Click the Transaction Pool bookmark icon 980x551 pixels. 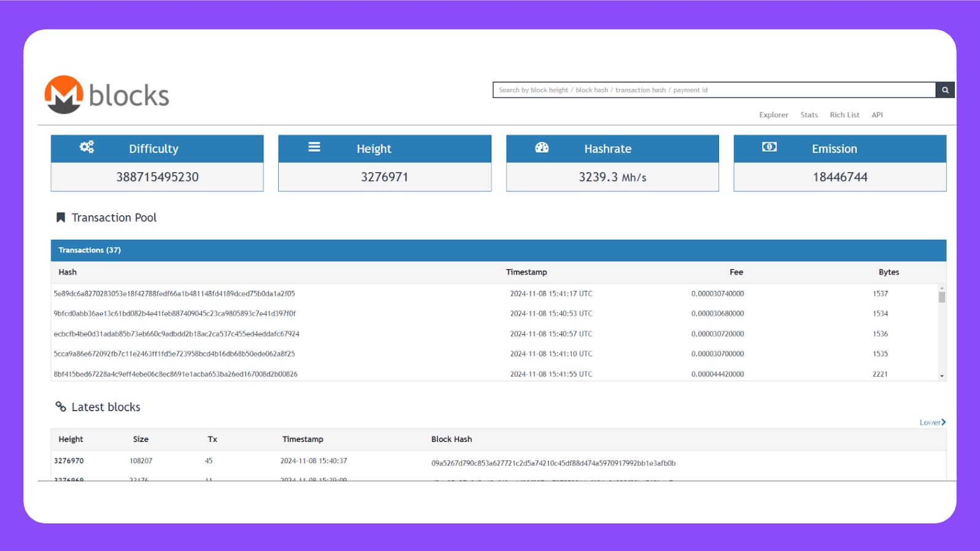click(x=61, y=218)
